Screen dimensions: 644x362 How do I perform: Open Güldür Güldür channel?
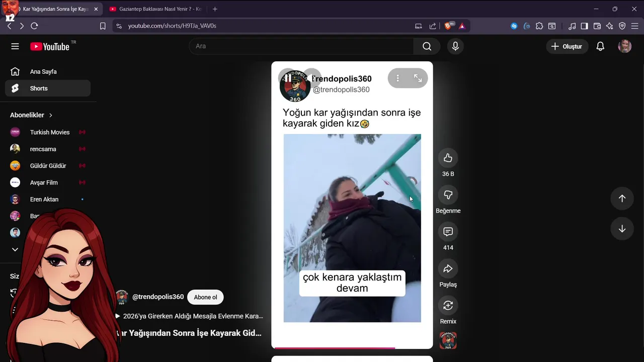tap(48, 166)
